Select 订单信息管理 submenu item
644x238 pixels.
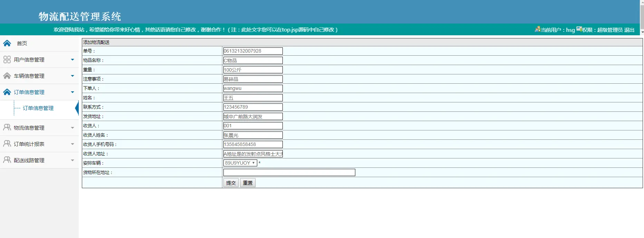tap(38, 108)
